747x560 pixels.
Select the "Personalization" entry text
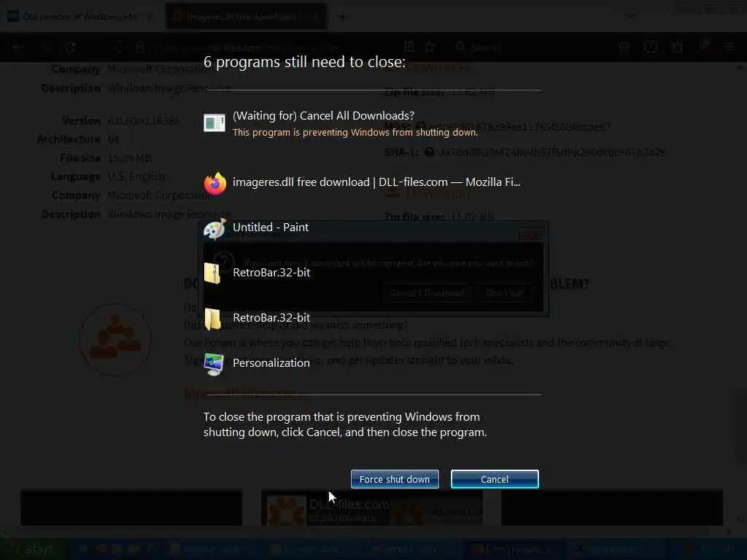271,363
